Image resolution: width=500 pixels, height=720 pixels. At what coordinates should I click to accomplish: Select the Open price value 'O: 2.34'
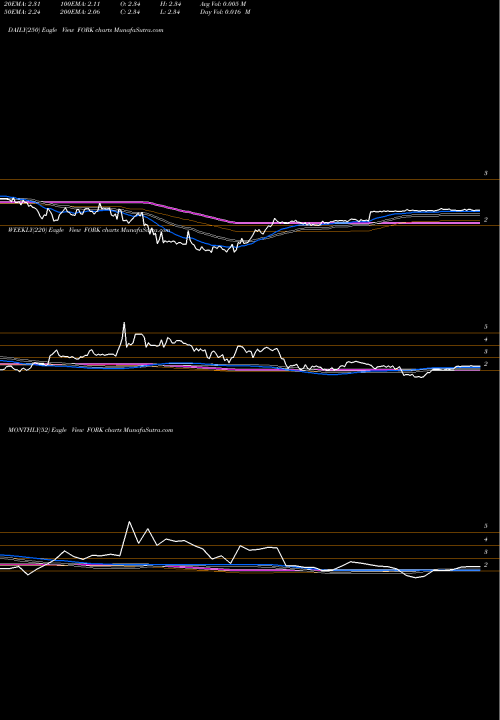[130, 4]
